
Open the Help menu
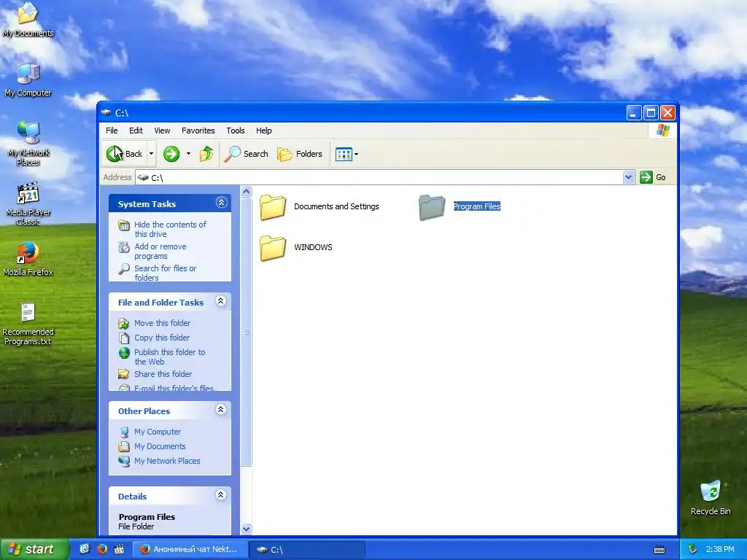[x=264, y=131]
